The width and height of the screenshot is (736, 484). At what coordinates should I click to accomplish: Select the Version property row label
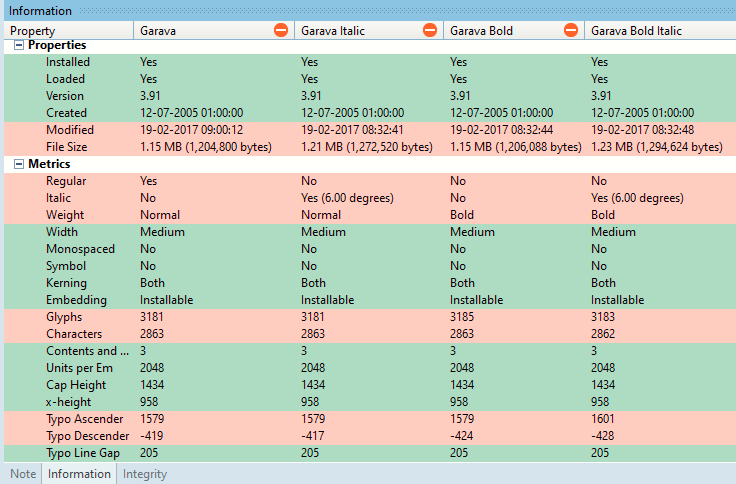[65, 96]
